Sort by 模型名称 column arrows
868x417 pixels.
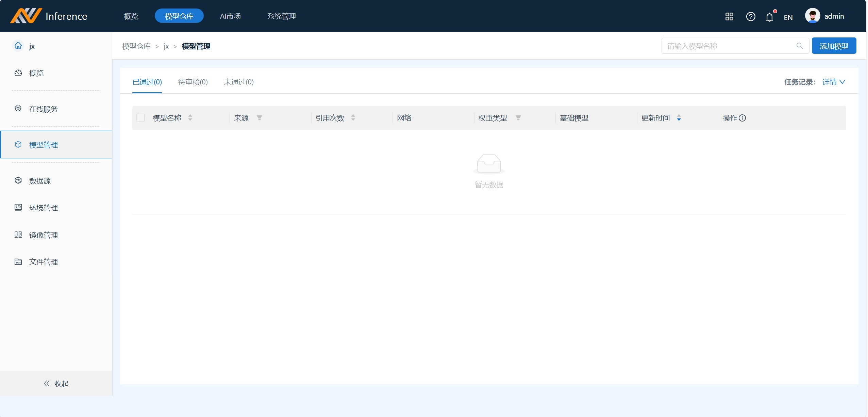click(190, 118)
